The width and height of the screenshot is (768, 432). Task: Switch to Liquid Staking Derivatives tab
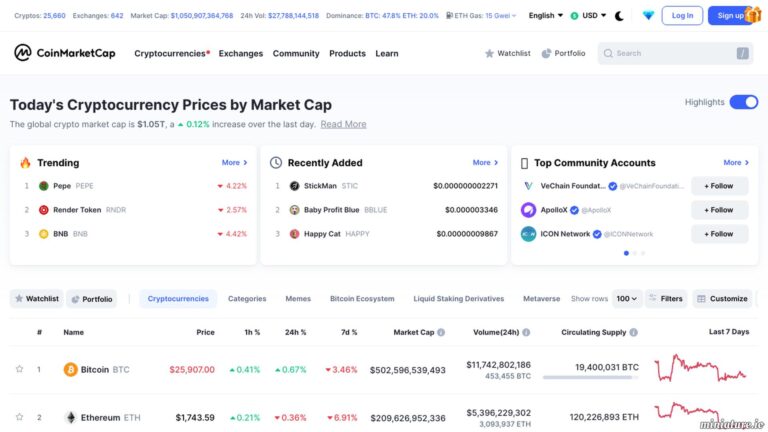click(458, 298)
